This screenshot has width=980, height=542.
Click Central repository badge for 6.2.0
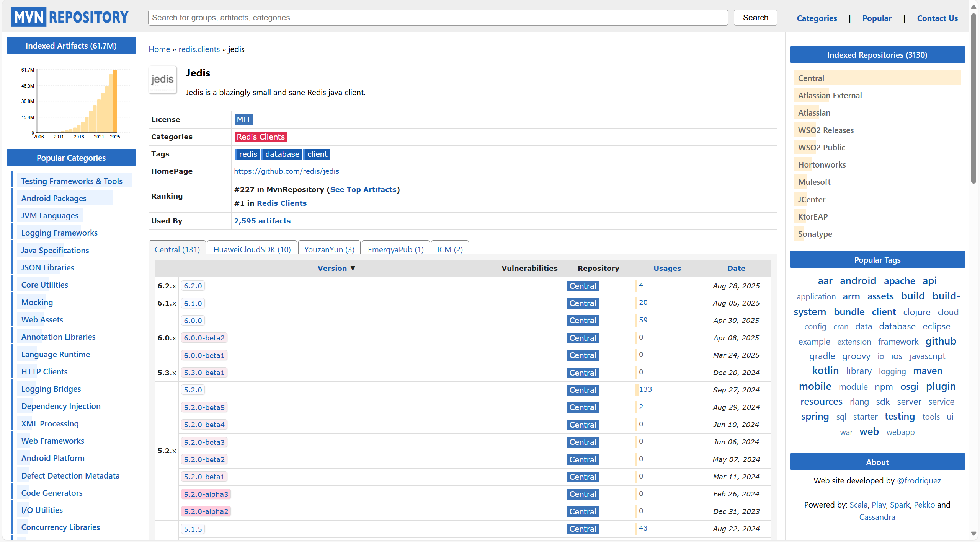(x=583, y=286)
